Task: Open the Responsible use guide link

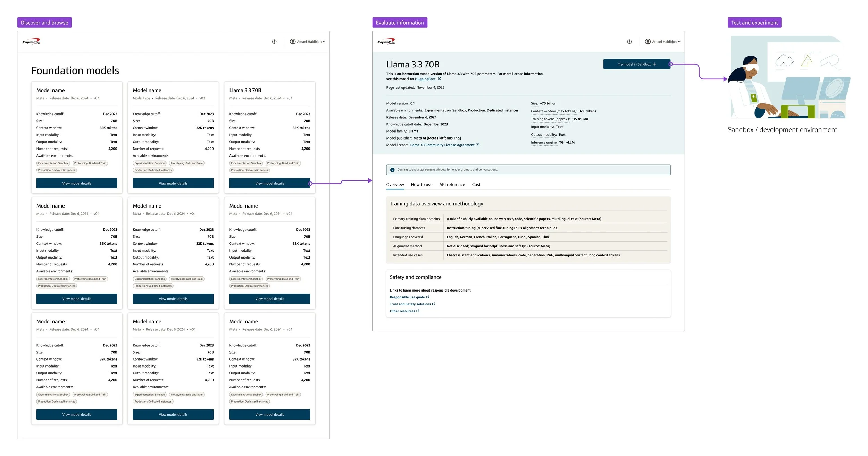Action: point(407,297)
